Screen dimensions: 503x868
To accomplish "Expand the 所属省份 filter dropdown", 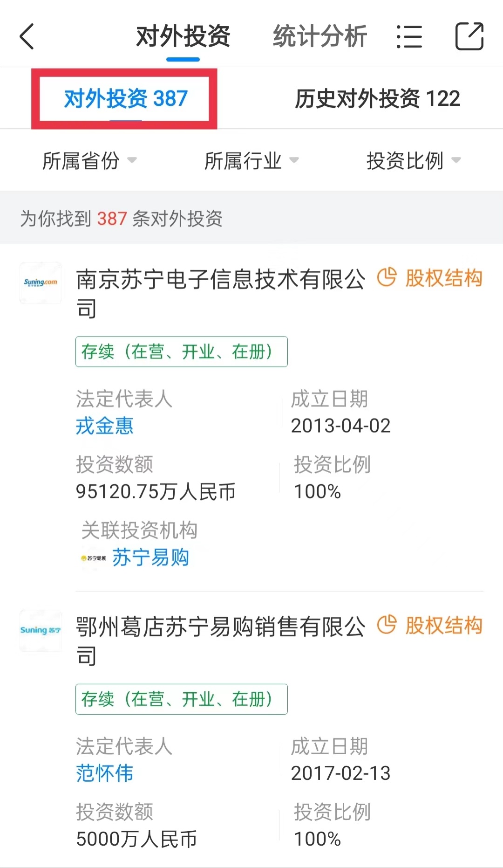I will (x=89, y=161).
